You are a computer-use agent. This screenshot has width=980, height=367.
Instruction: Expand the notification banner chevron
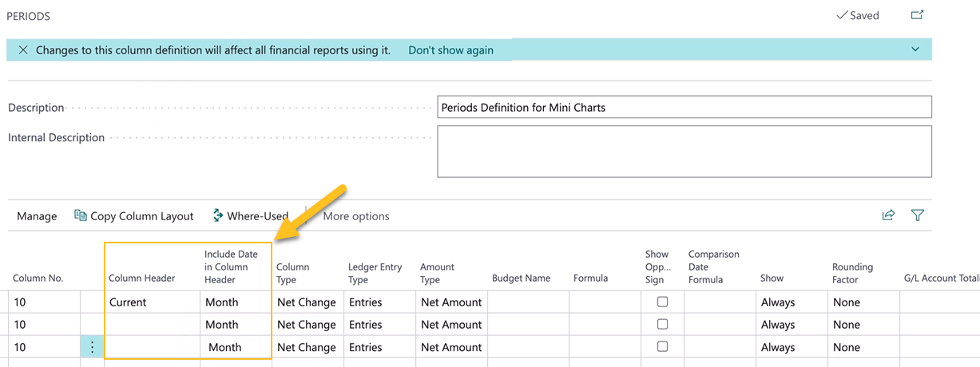915,49
